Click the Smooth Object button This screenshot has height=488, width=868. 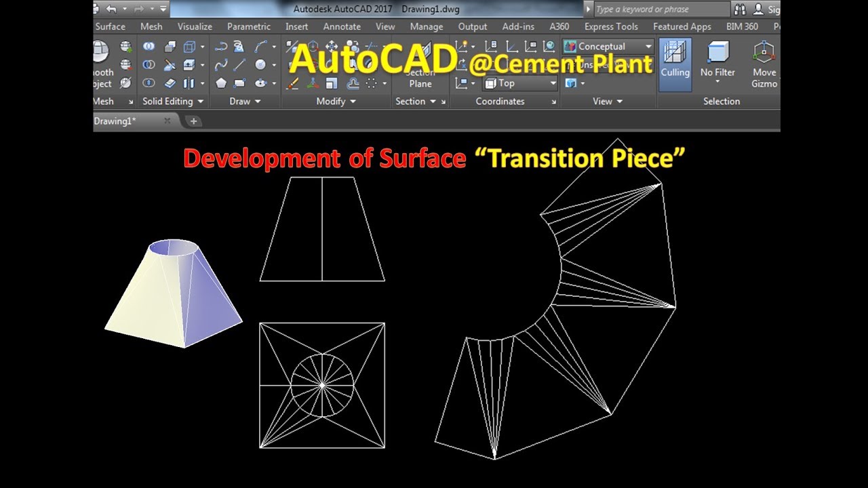(102, 64)
